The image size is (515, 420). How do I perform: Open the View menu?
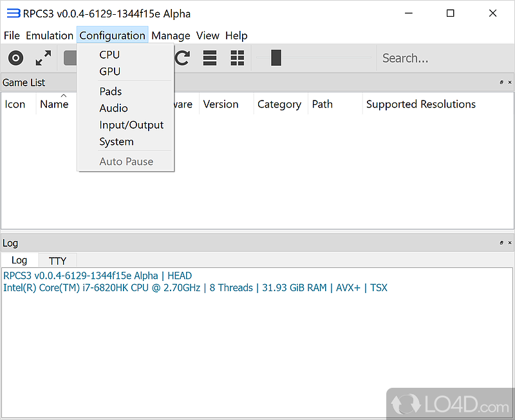tap(207, 35)
